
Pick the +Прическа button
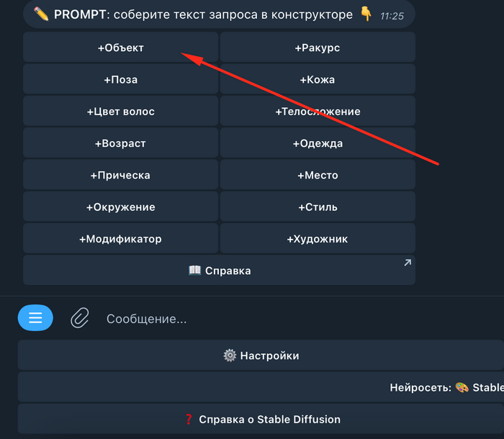coord(120,175)
